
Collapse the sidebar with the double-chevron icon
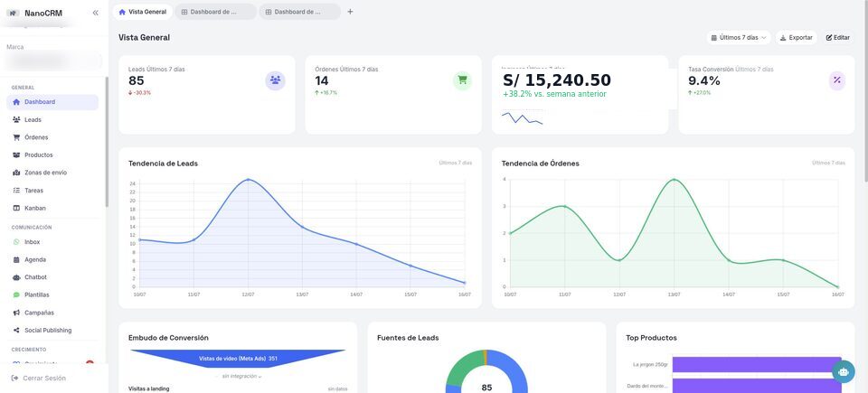click(95, 13)
